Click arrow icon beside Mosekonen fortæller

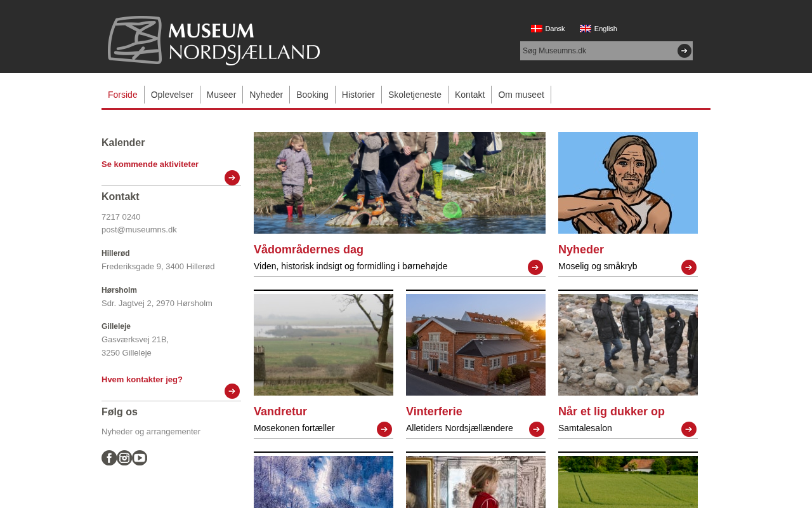pyautogui.click(x=384, y=429)
